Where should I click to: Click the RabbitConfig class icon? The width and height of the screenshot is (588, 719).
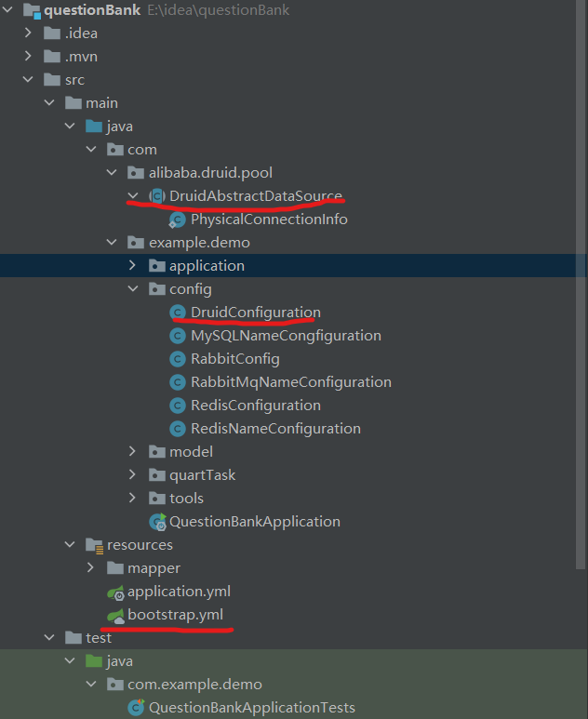click(x=178, y=359)
